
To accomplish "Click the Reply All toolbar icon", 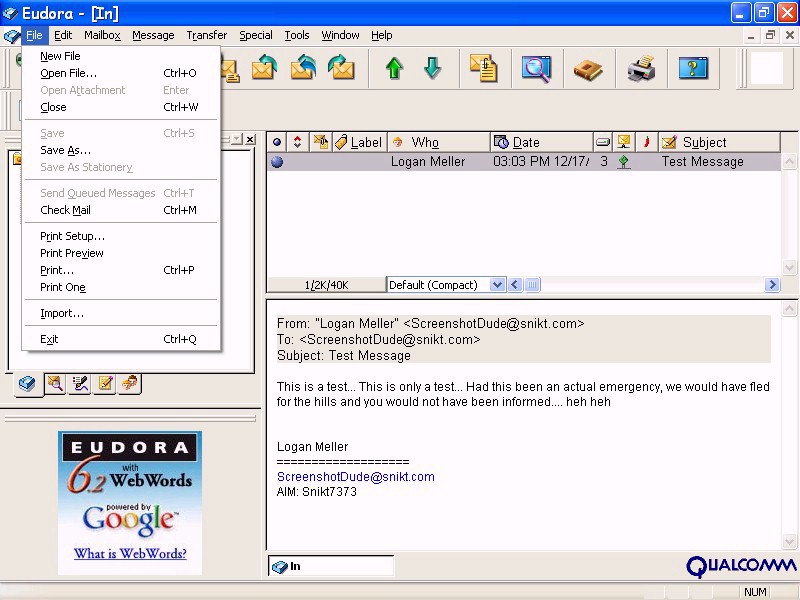I will (303, 68).
